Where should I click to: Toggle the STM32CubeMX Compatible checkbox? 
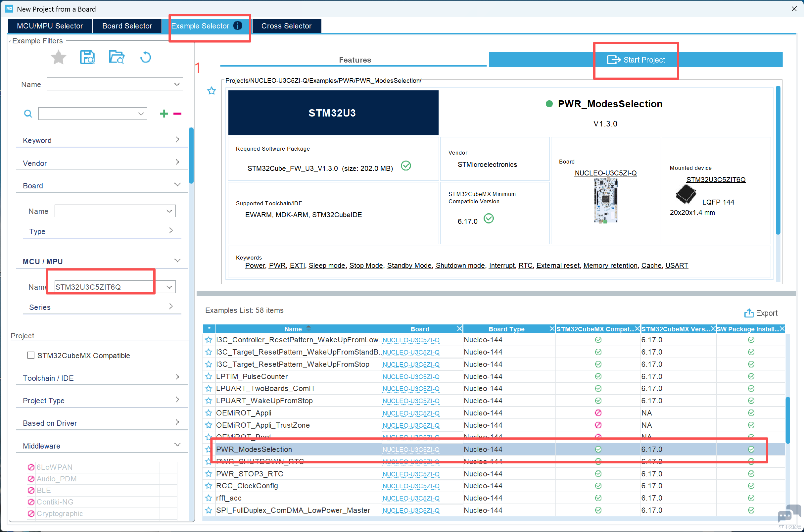(31, 355)
